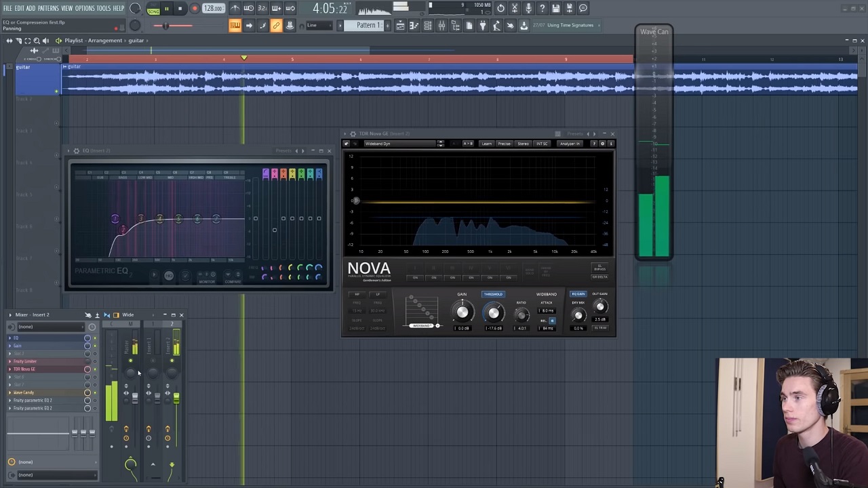This screenshot has width=868, height=488.
Task: Open the OPTIONS menu
Action: coord(85,8)
